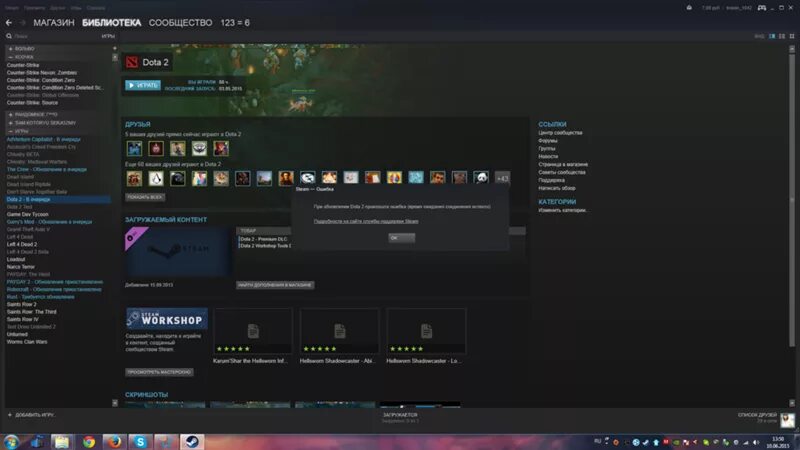The image size is (800, 450).
Task: Open the СПИСОК ДРУЗЕЙ friends list
Action: click(x=757, y=417)
